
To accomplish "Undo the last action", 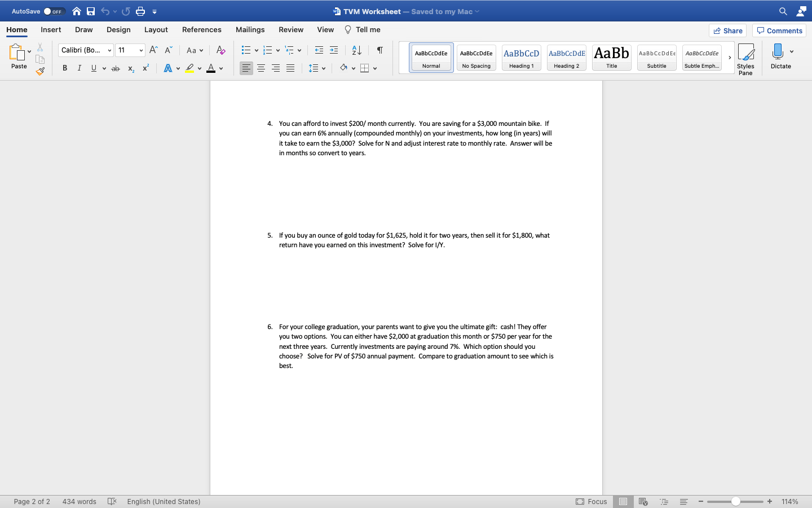I will point(105,11).
